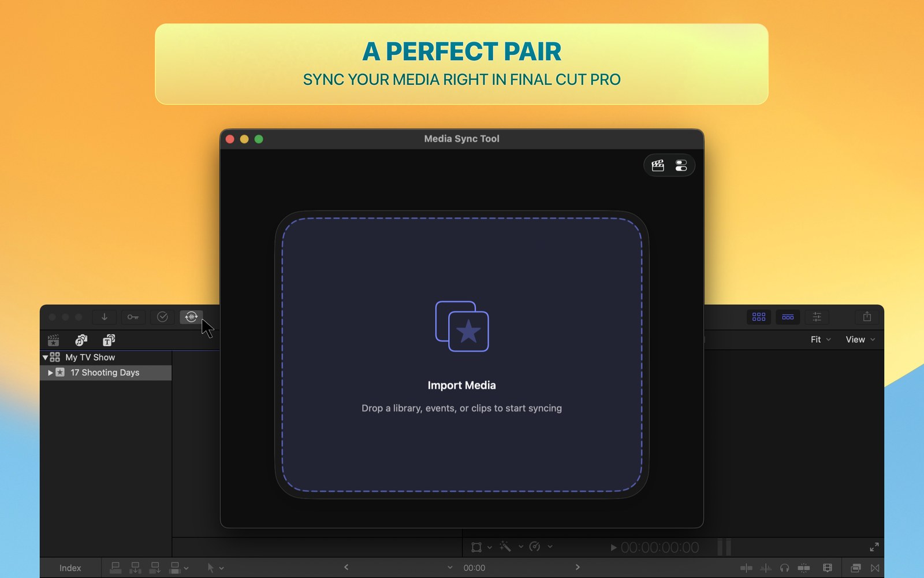Viewport: 924px width, 578px height.
Task: Select the My TV Show library row
Action: (106, 357)
